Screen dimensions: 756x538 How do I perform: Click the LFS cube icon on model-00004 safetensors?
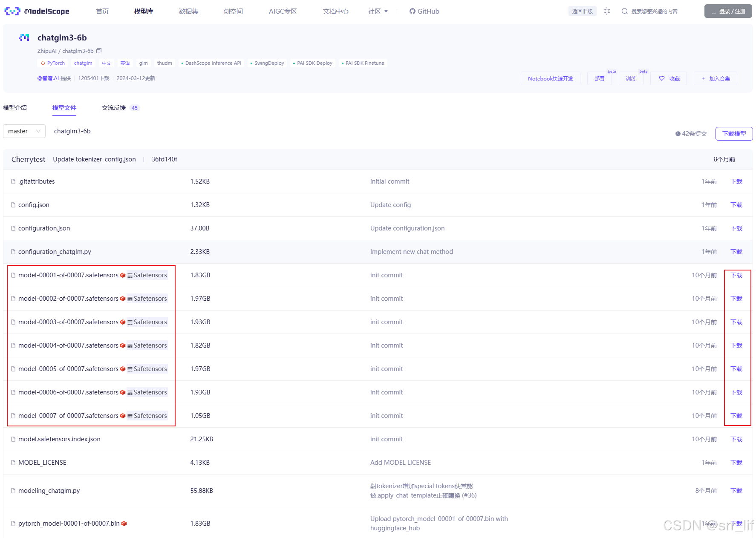tap(123, 345)
